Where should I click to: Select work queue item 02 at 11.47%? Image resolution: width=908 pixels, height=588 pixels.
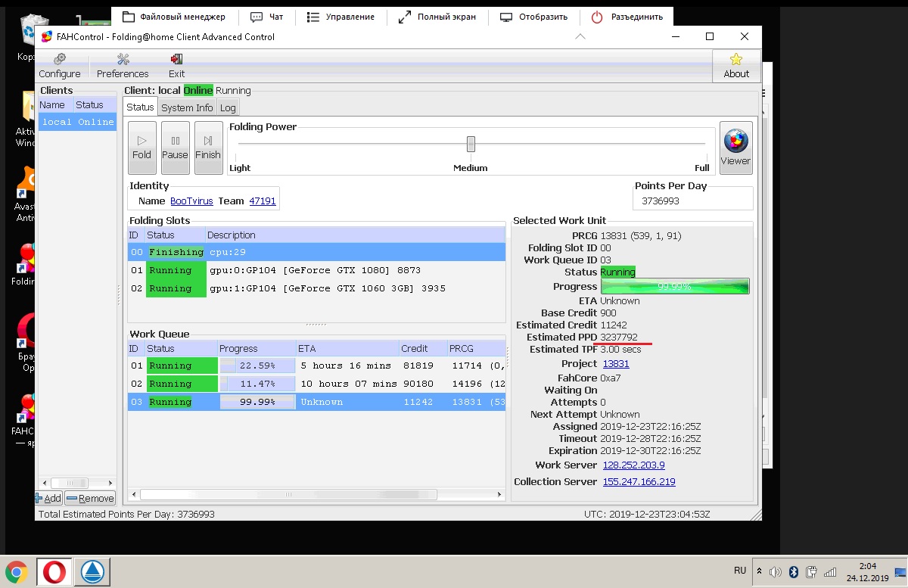(316, 384)
